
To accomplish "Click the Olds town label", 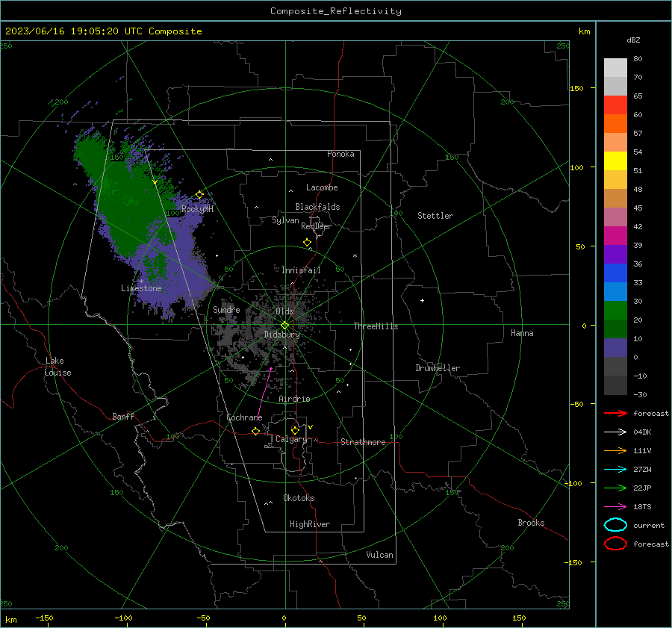I will [284, 311].
